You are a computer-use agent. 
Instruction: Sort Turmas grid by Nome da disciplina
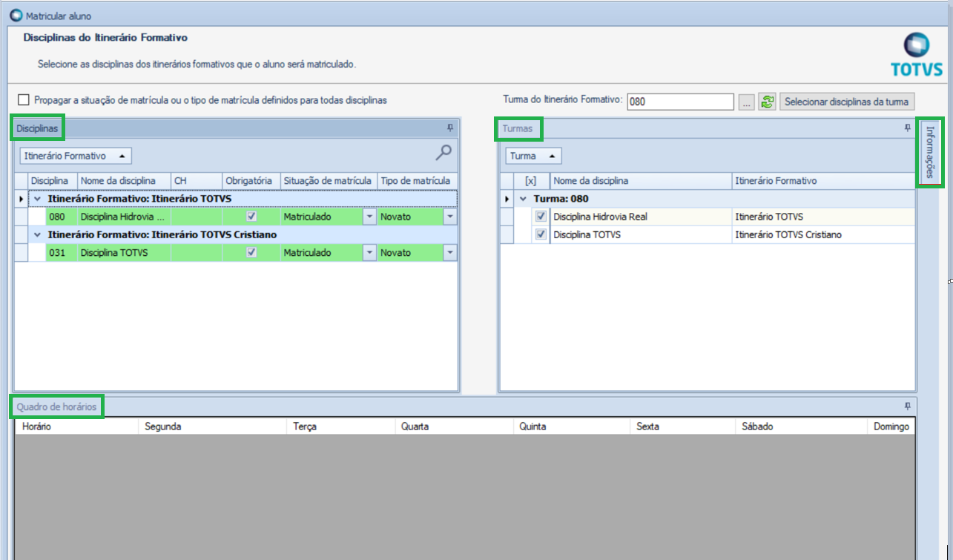point(641,181)
